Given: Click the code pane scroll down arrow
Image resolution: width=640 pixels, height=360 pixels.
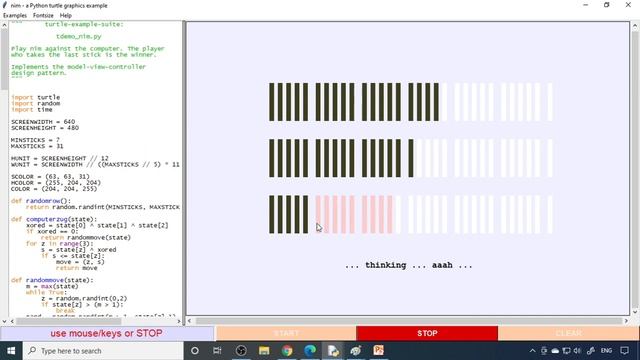Looking at the screenshot, I should tap(4, 321).
